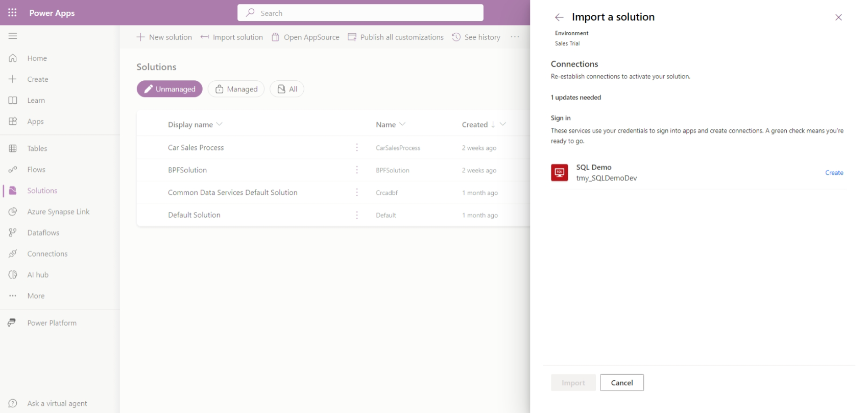Expand the Created column dropdown
The image size is (868, 413).
click(x=503, y=124)
